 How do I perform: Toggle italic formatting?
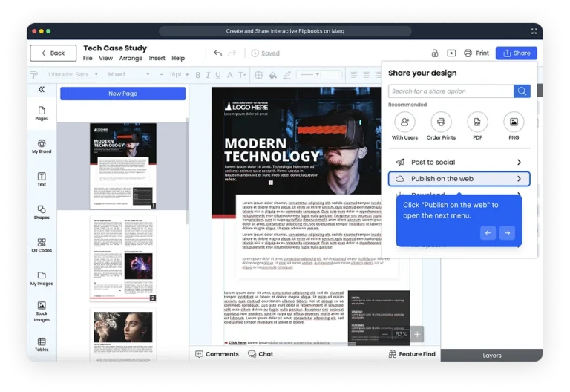208,75
